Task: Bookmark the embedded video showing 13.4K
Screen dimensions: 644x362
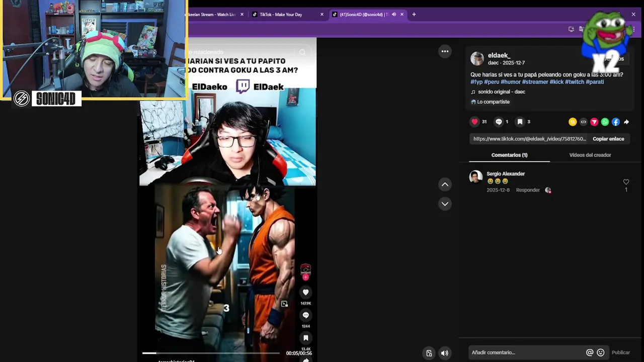Action: pos(305,338)
